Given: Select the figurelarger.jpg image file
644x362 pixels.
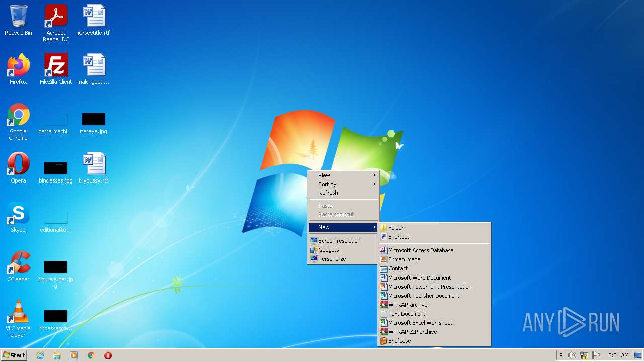Looking at the screenshot, I should (x=56, y=274).
